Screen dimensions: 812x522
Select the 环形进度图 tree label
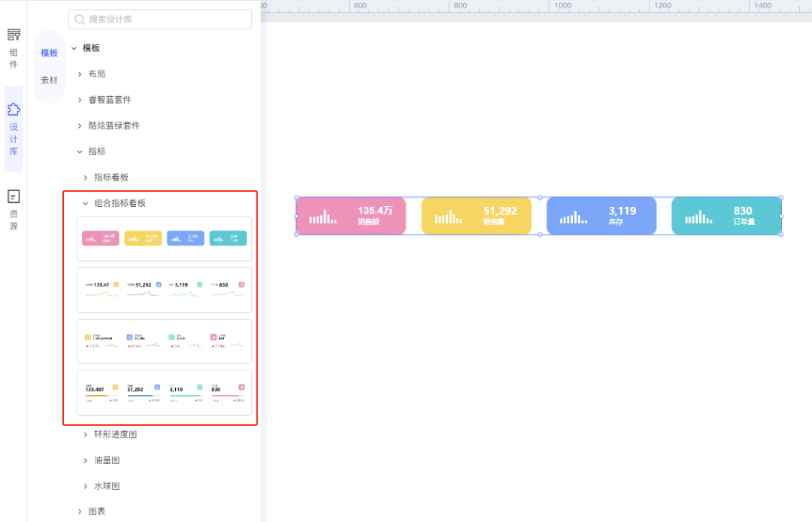116,434
